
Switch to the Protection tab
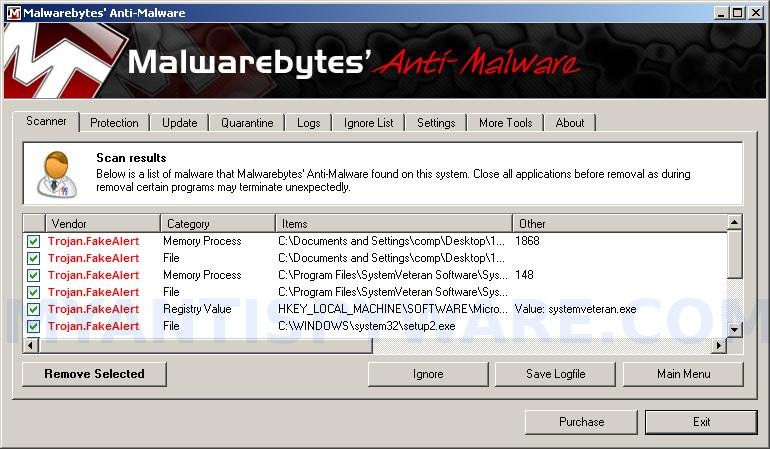tap(114, 123)
